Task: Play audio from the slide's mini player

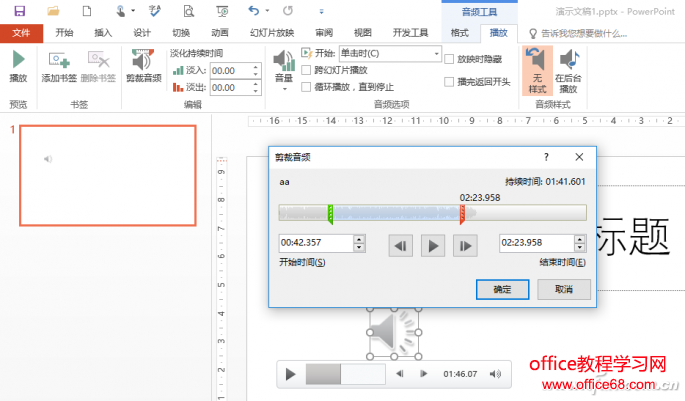Action: [291, 374]
